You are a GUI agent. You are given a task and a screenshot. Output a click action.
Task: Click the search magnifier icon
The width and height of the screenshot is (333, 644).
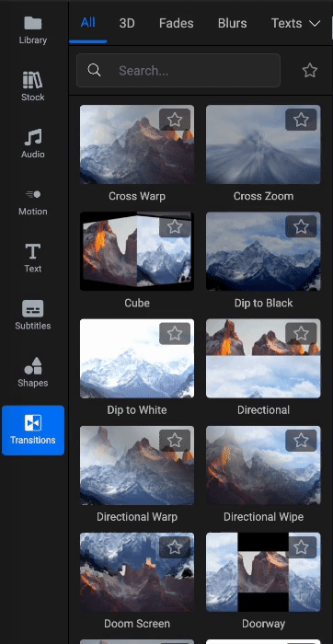[94, 70]
